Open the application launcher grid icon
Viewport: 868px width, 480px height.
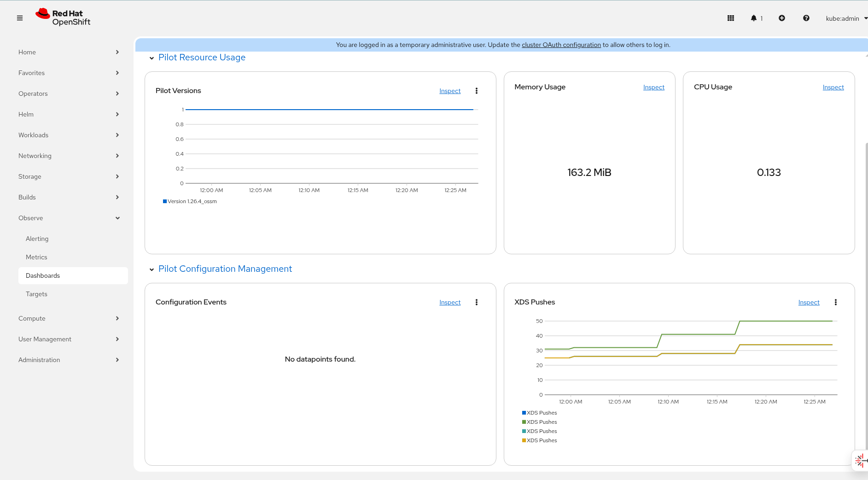click(730, 18)
